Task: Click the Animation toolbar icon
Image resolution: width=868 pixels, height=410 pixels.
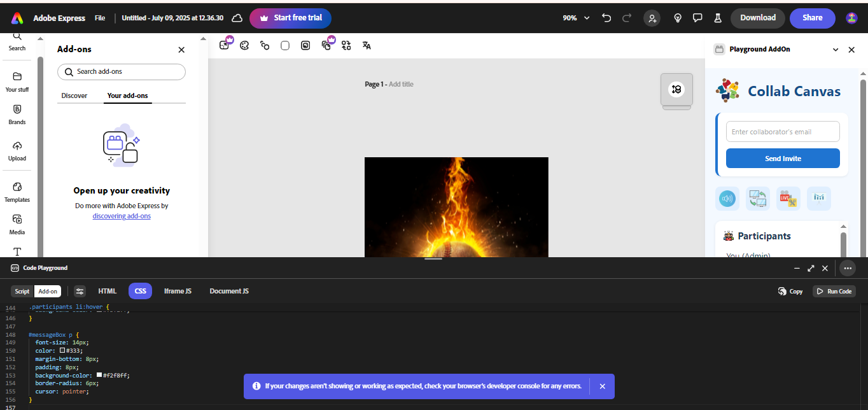Action: 265,45
